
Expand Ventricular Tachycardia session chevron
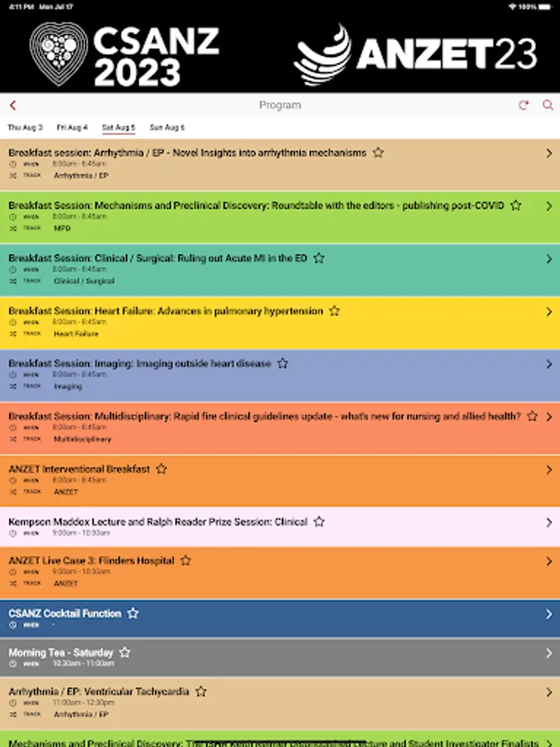[549, 692]
